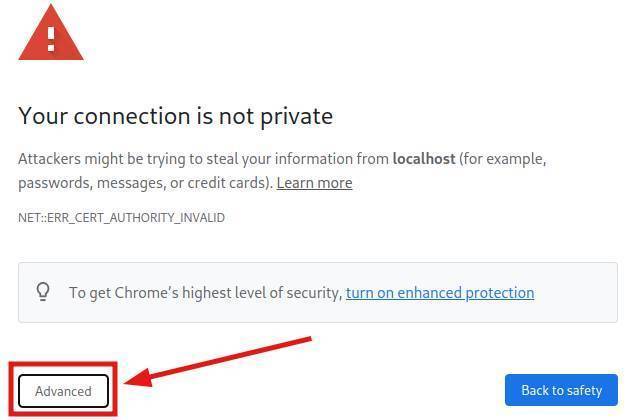Expand the Advanced options button

[63, 390]
